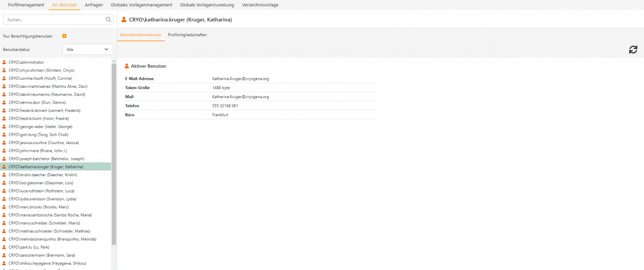Click user icon beside CRYO\administrator
The height and width of the screenshot is (270, 644).
(4, 62)
